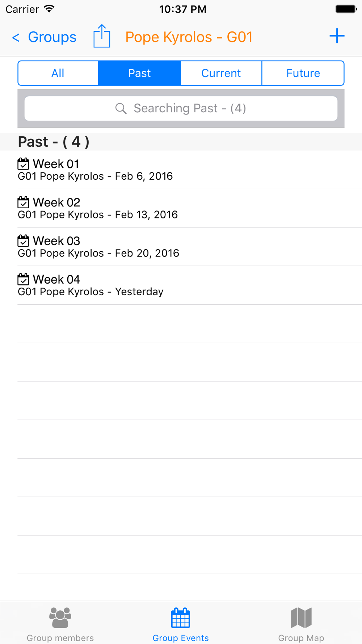
Task: Add a new event with plus icon
Action: [x=337, y=36]
